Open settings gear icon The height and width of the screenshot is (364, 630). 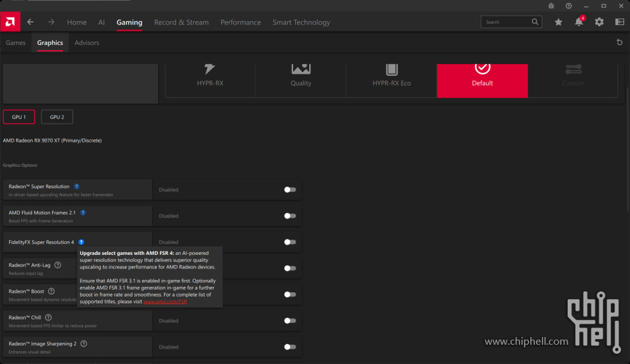[599, 22]
